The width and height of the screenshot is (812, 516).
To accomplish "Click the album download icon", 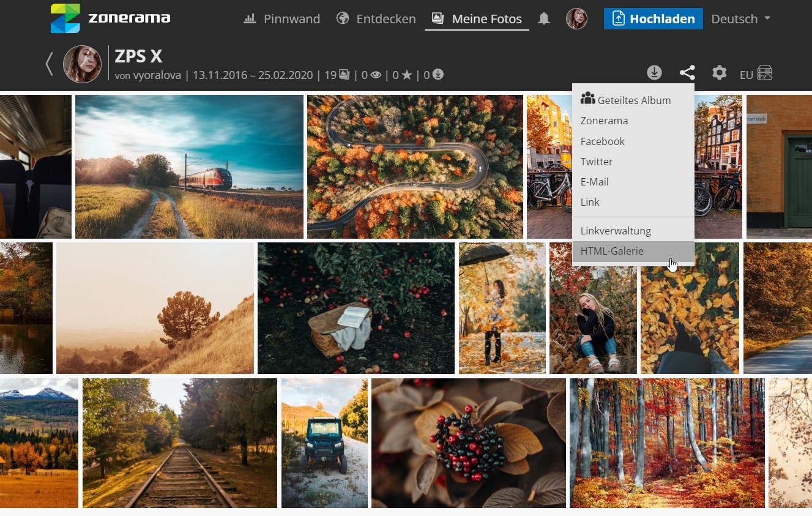I will click(654, 73).
